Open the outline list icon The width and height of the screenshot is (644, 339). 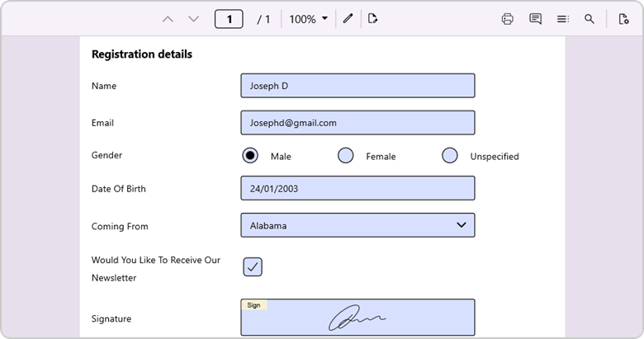(563, 19)
